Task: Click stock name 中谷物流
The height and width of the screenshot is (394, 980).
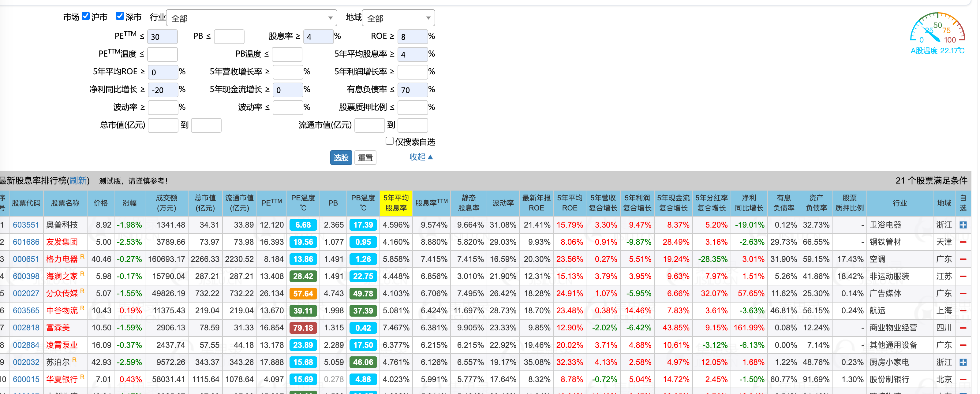Action: [x=62, y=311]
